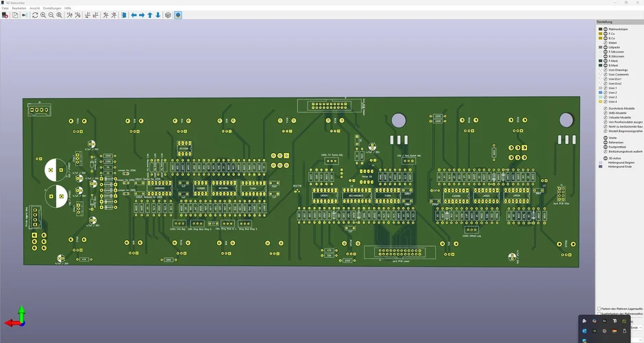
Task: Open User.4 yellow color swatch
Action: tap(600, 102)
